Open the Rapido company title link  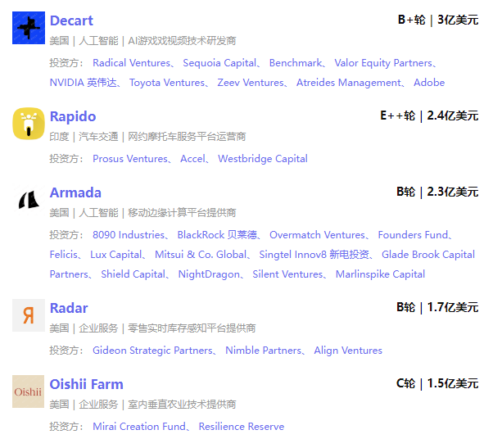(73, 116)
